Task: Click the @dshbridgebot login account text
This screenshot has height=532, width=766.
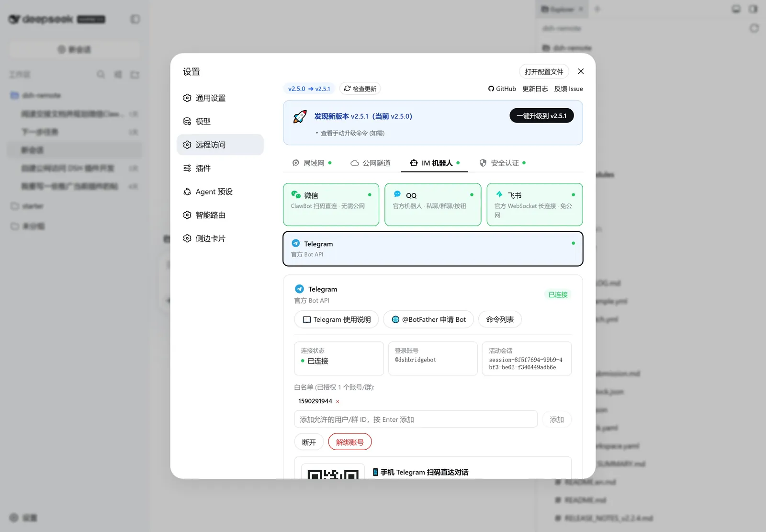Action: click(416, 360)
